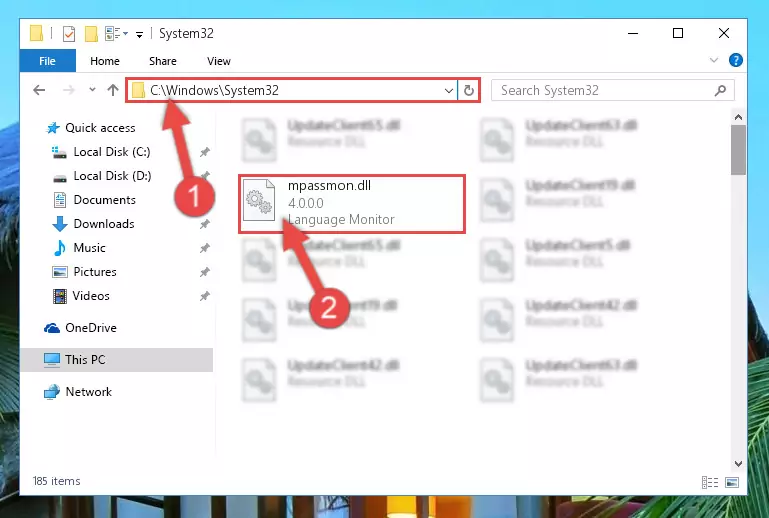Switch to the Home ribbon tab
The image size is (769, 518).
click(104, 61)
